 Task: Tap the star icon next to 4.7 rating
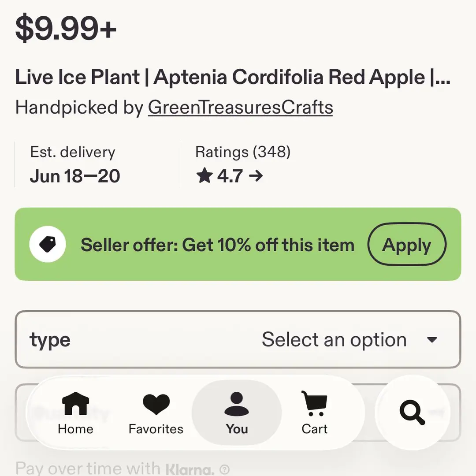(x=205, y=176)
